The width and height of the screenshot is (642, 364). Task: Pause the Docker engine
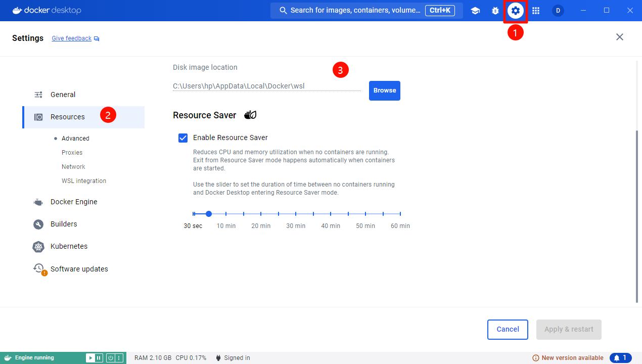pos(99,358)
